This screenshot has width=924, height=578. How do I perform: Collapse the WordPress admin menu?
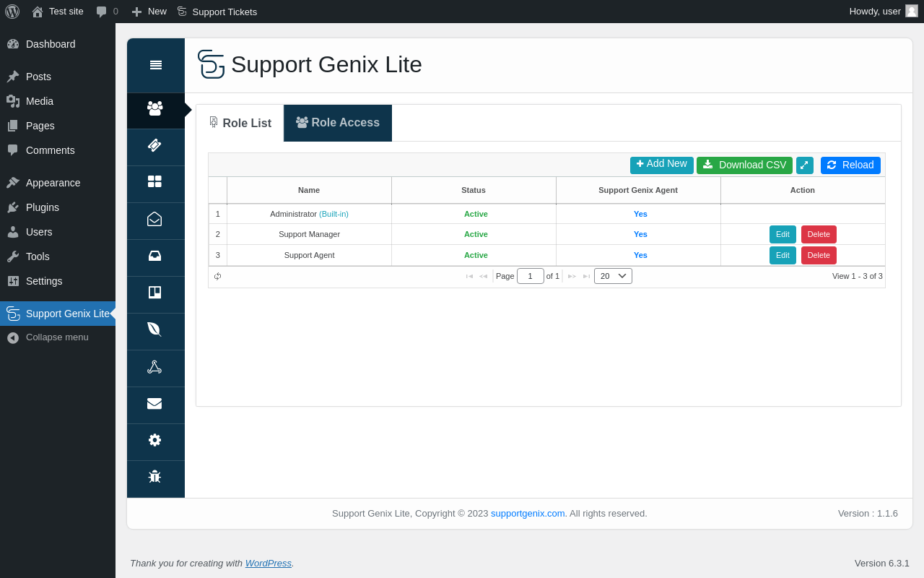click(58, 337)
